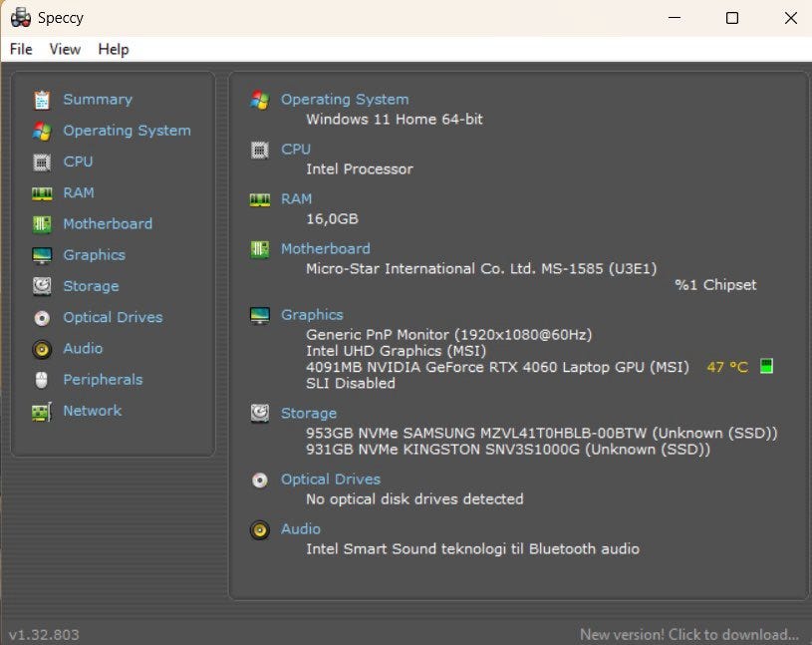Click the Summary clipboard icon in sidebar
812x645 pixels.
[42, 100]
